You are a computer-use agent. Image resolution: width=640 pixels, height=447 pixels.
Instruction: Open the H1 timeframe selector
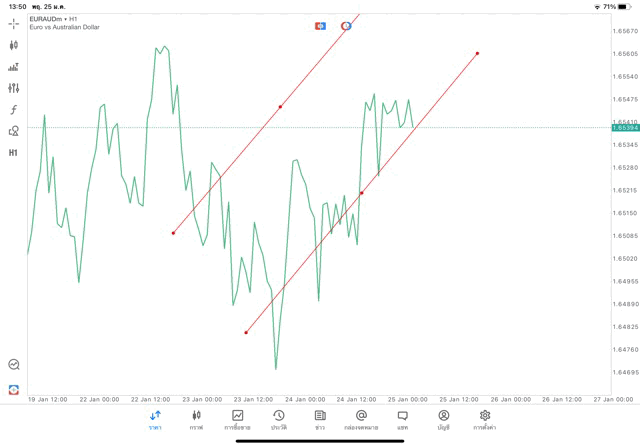[x=14, y=153]
